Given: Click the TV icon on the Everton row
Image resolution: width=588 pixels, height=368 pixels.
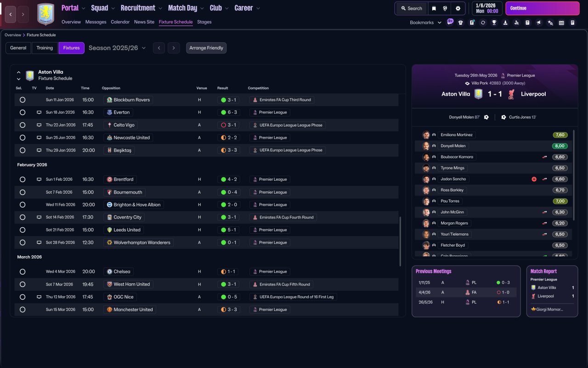Looking at the screenshot, I should 39,112.
